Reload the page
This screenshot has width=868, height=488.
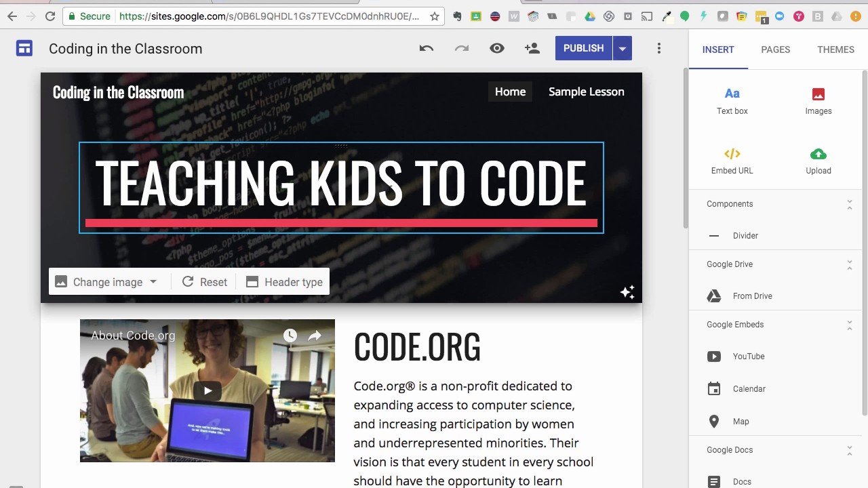[x=50, y=16]
